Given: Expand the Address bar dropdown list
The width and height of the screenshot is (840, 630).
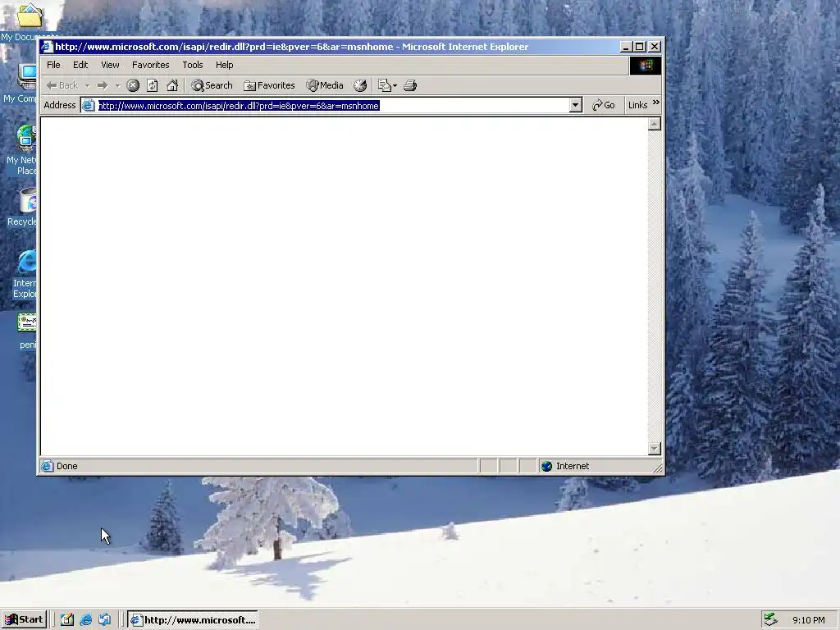Looking at the screenshot, I should [575, 106].
